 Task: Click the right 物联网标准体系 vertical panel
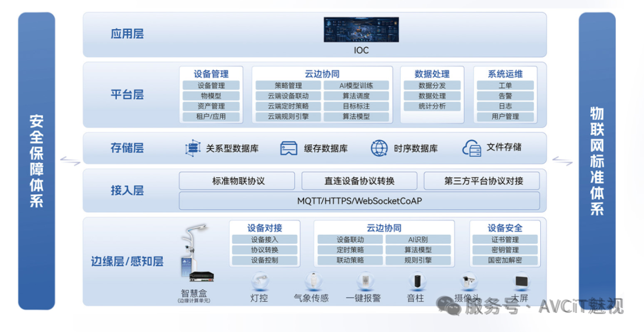(597, 161)
